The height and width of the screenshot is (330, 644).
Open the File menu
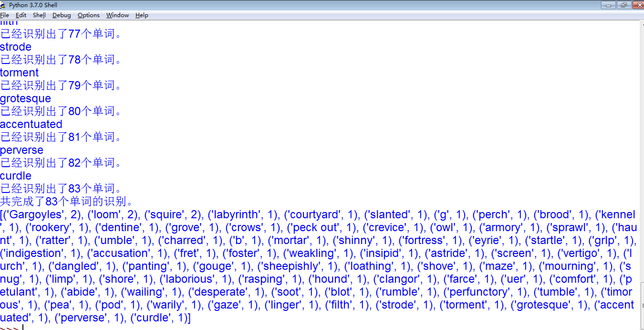click(4, 15)
